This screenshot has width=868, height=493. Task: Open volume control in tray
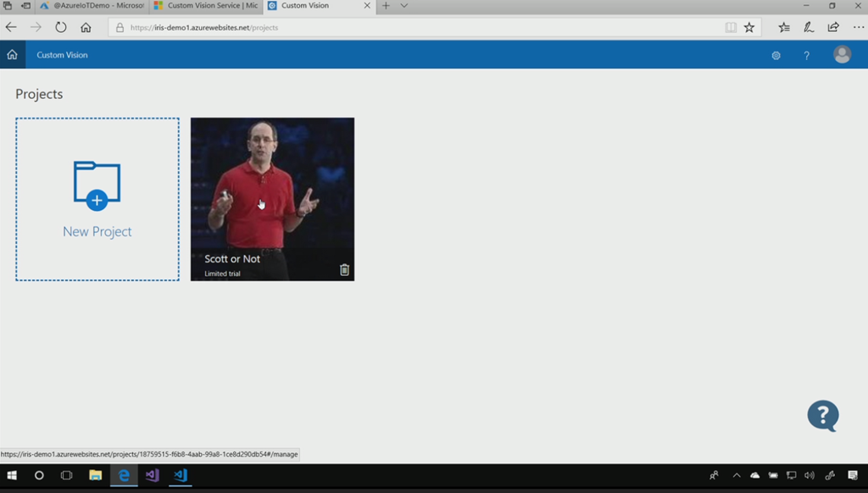(x=810, y=475)
